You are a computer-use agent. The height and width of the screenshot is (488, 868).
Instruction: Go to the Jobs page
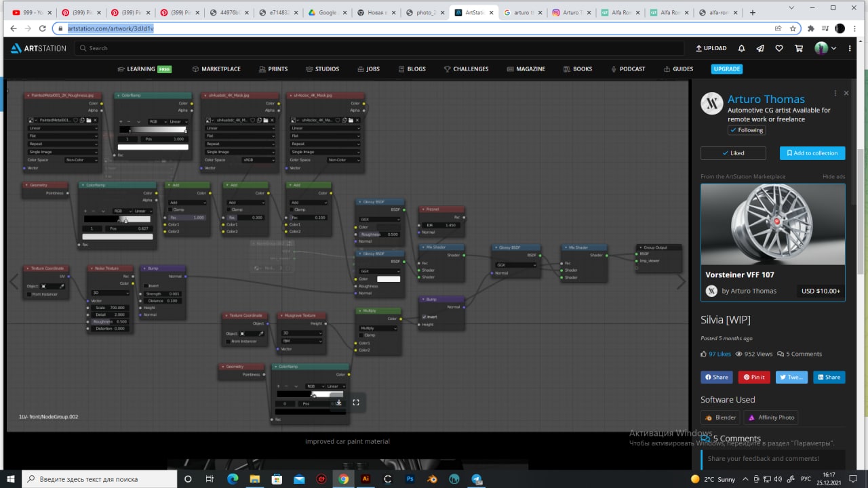coord(369,69)
